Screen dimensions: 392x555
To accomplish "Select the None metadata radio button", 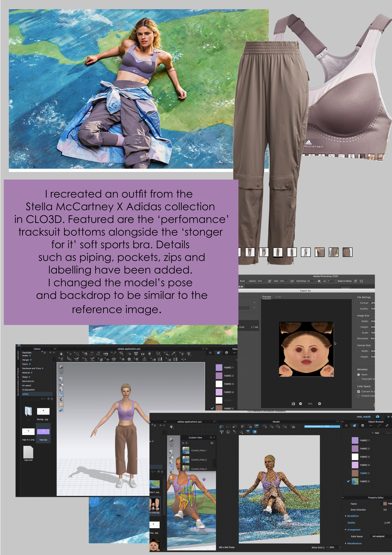I will (358, 375).
